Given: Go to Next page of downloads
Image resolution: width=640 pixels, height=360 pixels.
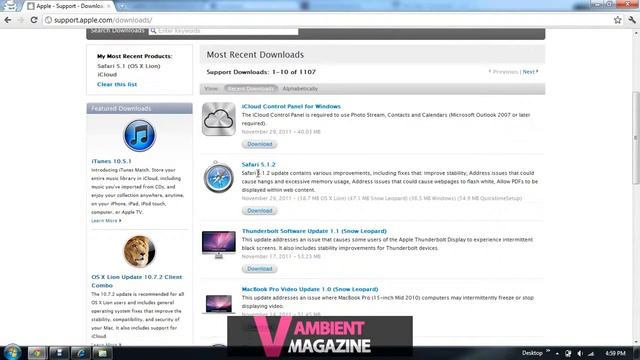Looking at the screenshot, I should tap(530, 72).
